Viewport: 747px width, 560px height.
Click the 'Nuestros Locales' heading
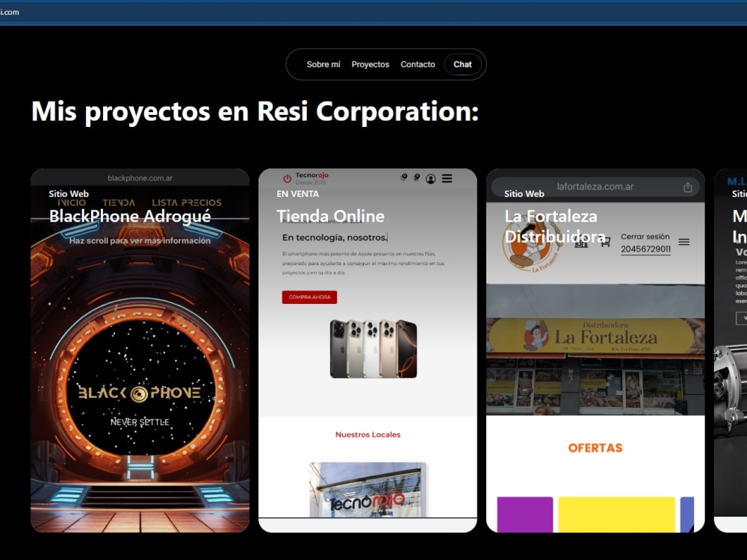(368, 435)
